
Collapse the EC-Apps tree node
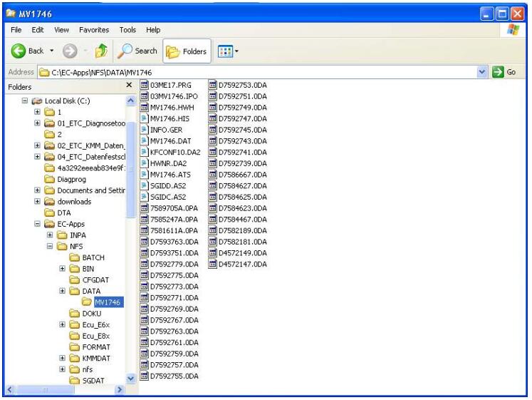tap(38, 224)
